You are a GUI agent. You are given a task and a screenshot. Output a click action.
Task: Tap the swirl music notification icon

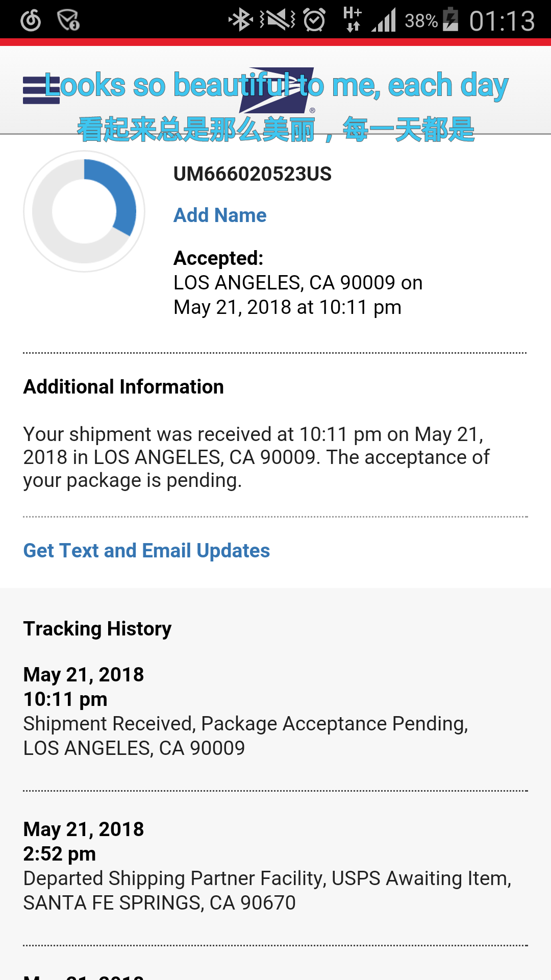tap(31, 21)
